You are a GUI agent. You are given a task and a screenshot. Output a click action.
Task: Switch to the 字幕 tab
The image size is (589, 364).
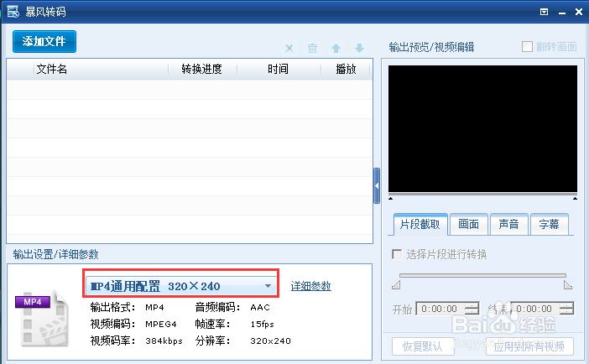(x=550, y=224)
